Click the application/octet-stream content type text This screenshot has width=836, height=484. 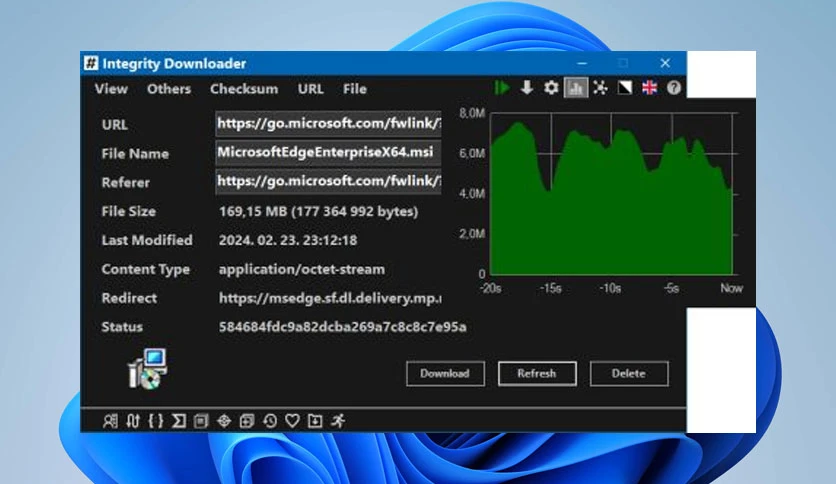302,269
